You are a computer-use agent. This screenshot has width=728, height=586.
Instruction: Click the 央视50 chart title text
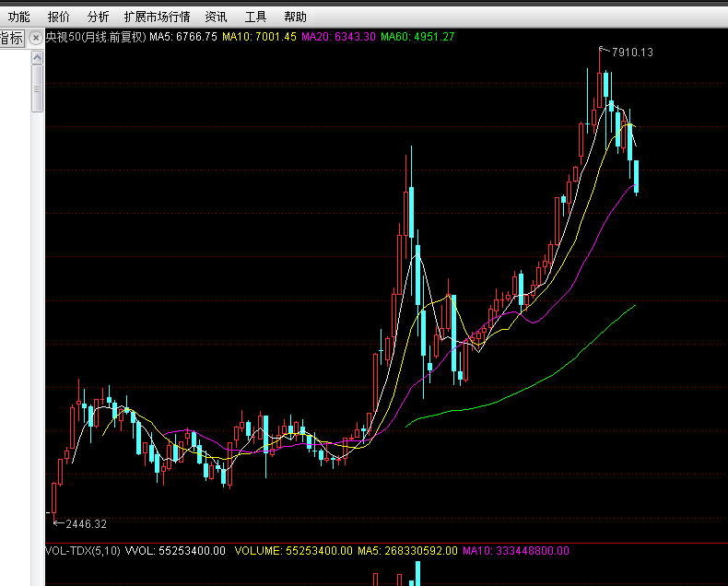[x=96, y=37]
